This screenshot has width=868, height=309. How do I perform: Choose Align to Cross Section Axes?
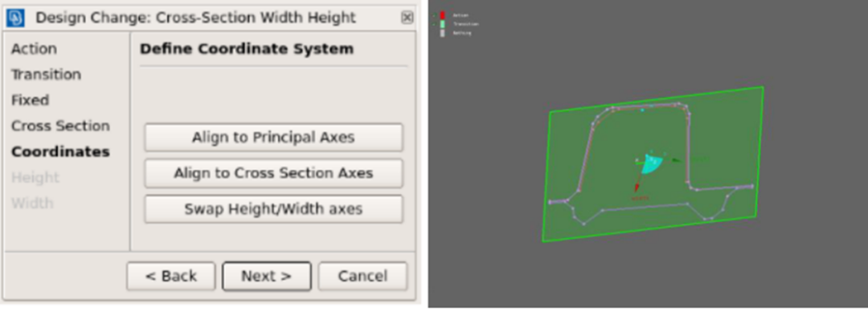pos(273,173)
